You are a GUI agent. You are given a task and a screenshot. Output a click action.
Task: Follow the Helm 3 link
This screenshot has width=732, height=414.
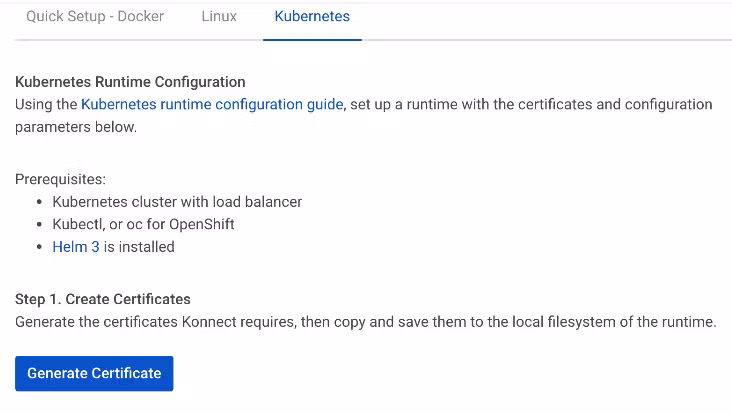(x=76, y=246)
